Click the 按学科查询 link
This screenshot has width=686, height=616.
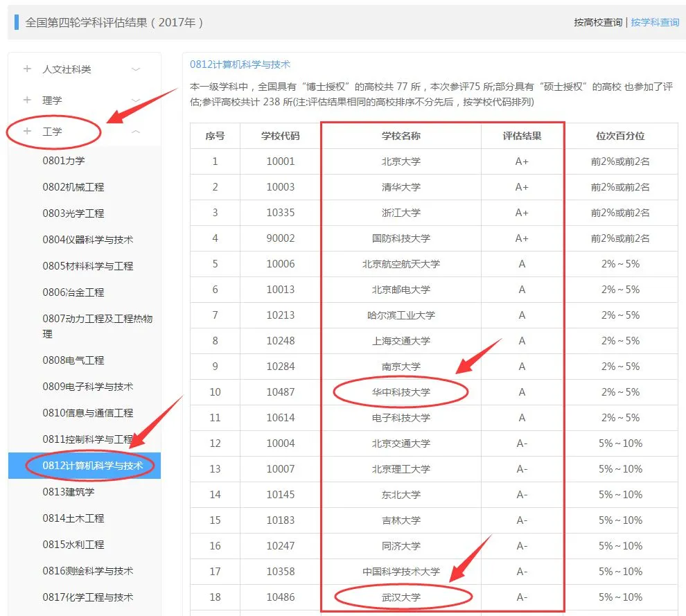point(655,22)
